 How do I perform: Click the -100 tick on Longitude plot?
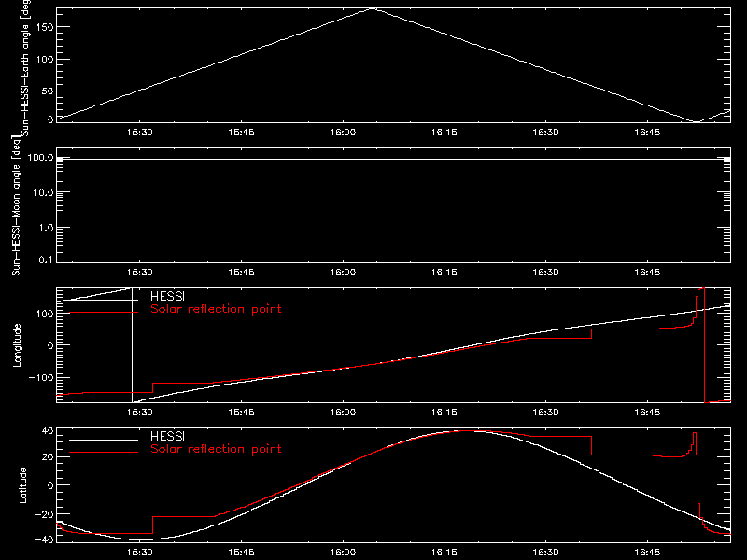(41, 377)
